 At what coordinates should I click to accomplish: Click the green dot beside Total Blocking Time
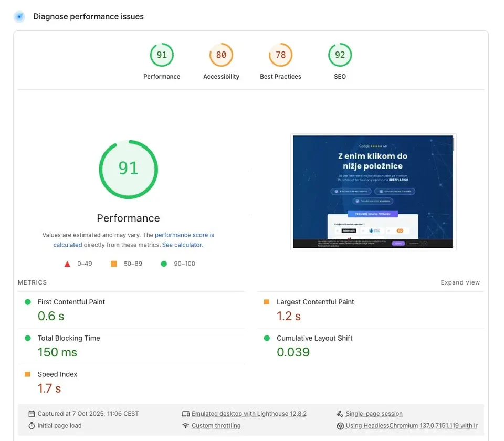click(28, 338)
